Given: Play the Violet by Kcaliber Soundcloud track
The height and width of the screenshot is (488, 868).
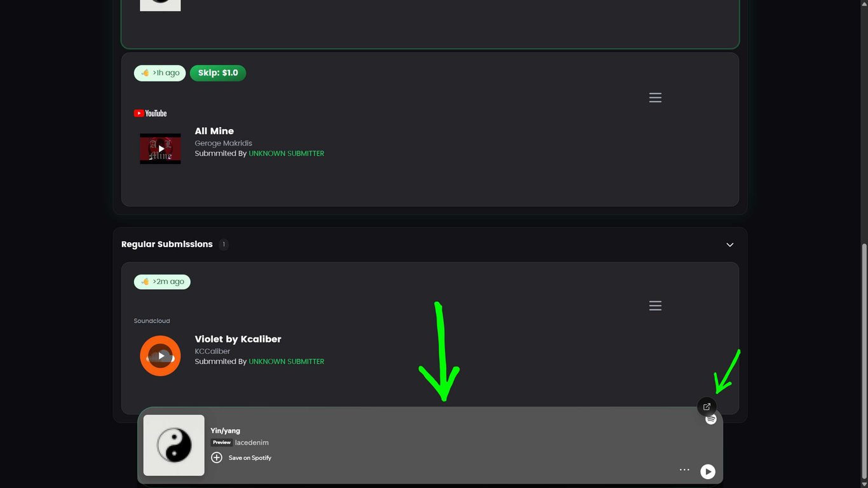Looking at the screenshot, I should [160, 356].
